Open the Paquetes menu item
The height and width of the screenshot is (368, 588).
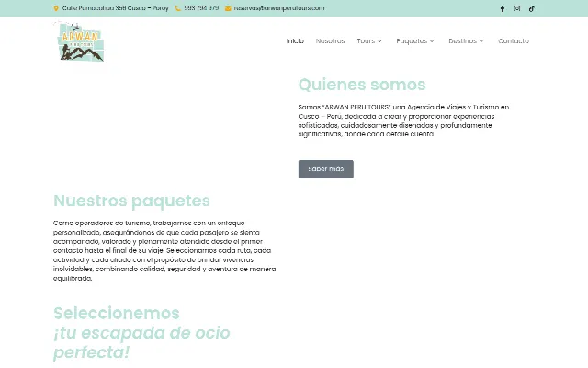click(x=412, y=40)
